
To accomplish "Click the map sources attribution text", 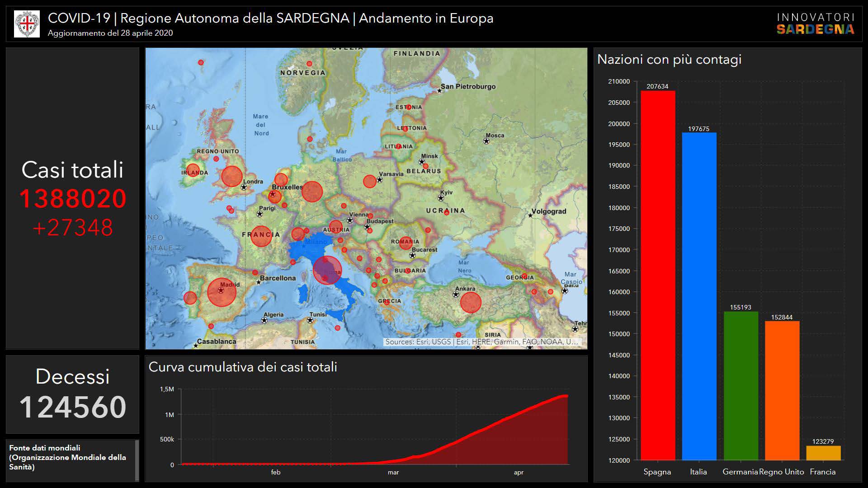I will click(x=481, y=342).
